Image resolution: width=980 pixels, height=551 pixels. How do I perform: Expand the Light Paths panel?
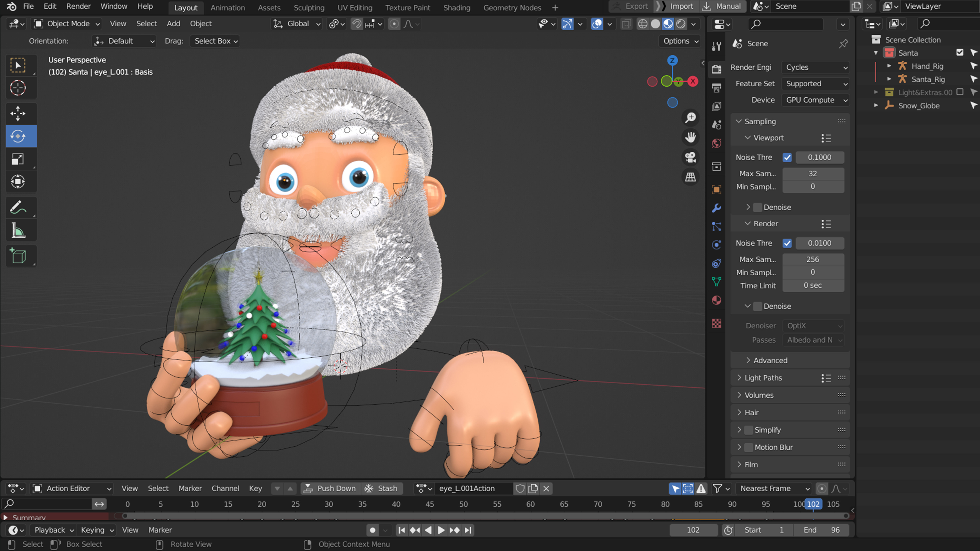tap(763, 378)
